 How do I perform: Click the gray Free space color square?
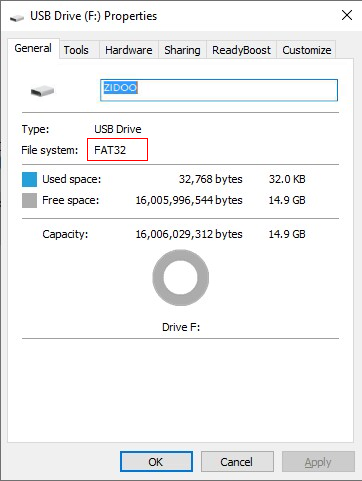tap(29, 200)
